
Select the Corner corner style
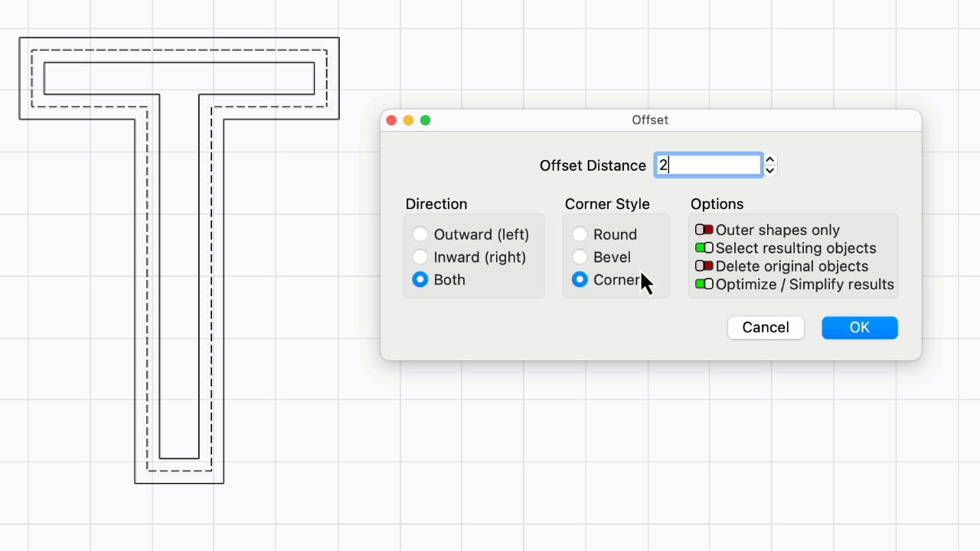point(580,279)
